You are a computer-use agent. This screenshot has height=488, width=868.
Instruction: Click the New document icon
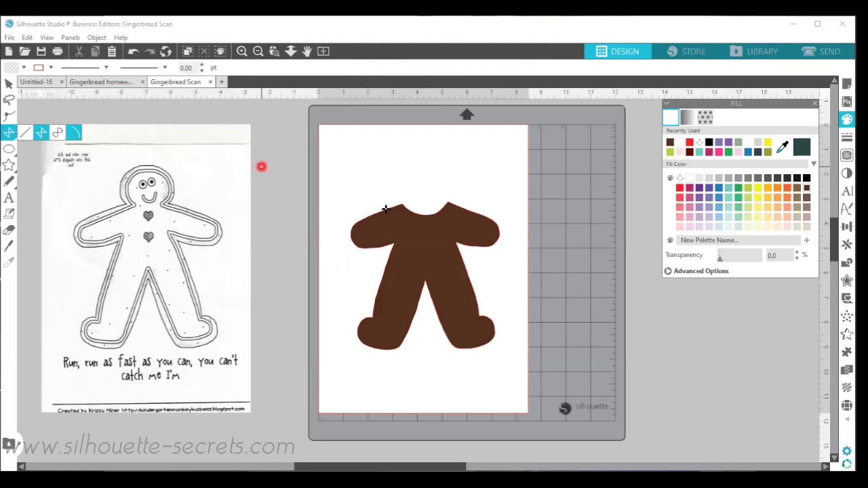[9, 52]
